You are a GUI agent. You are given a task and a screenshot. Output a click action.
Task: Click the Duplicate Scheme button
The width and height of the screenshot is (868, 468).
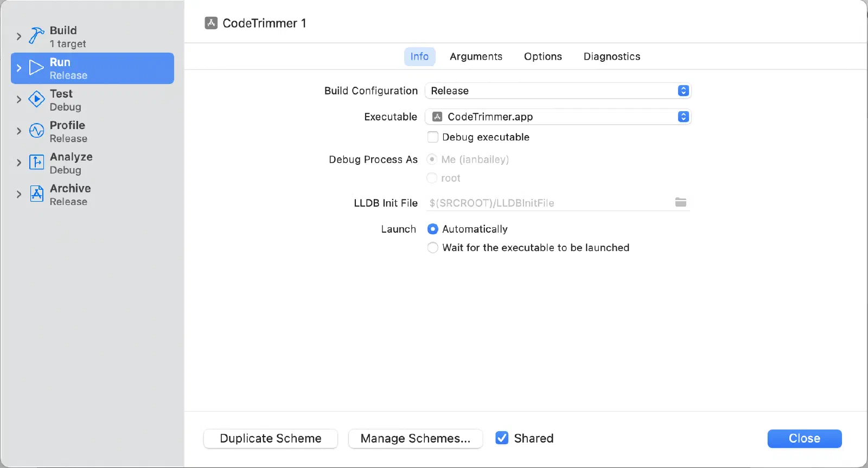click(271, 438)
